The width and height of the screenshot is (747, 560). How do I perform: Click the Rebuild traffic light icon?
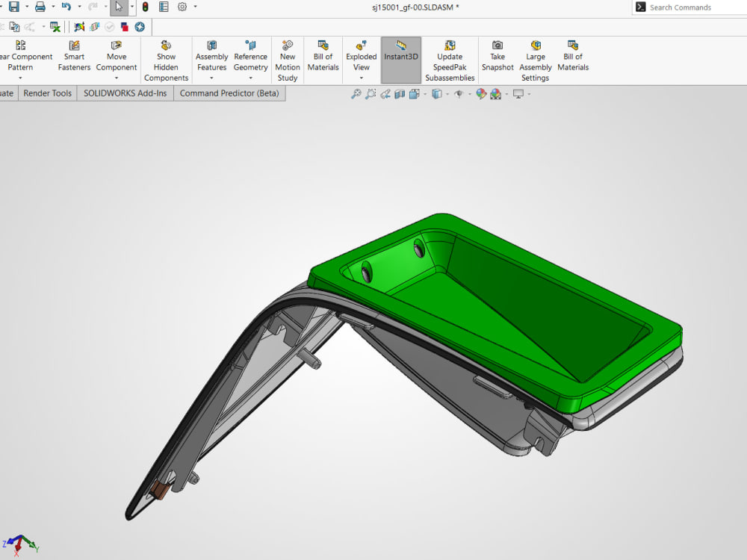[x=146, y=7]
